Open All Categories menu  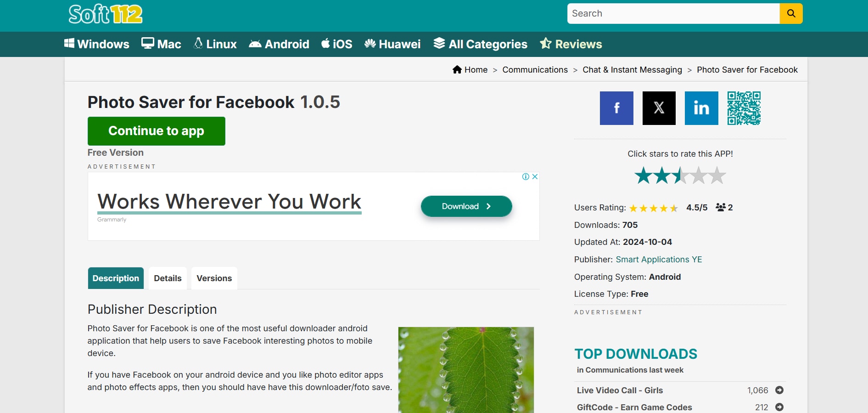pos(481,44)
